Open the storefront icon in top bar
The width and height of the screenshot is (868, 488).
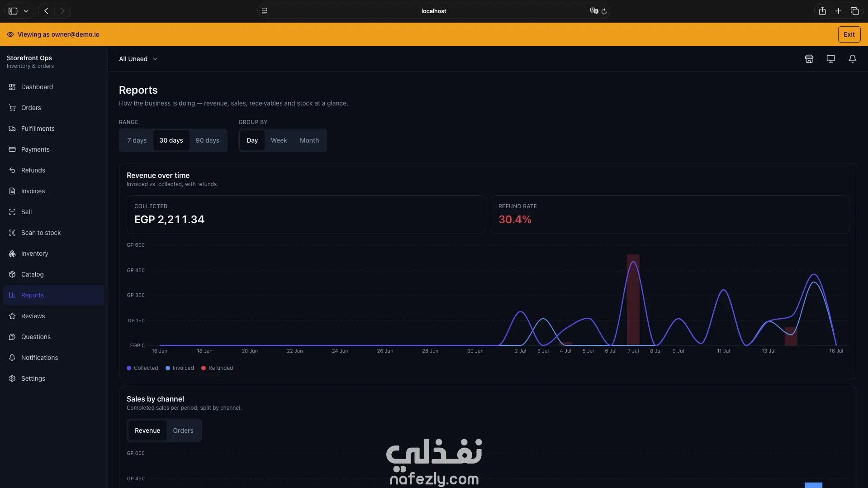809,59
